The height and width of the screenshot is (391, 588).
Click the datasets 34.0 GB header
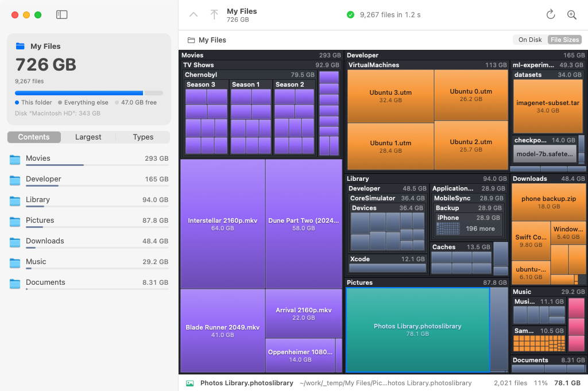pos(548,75)
